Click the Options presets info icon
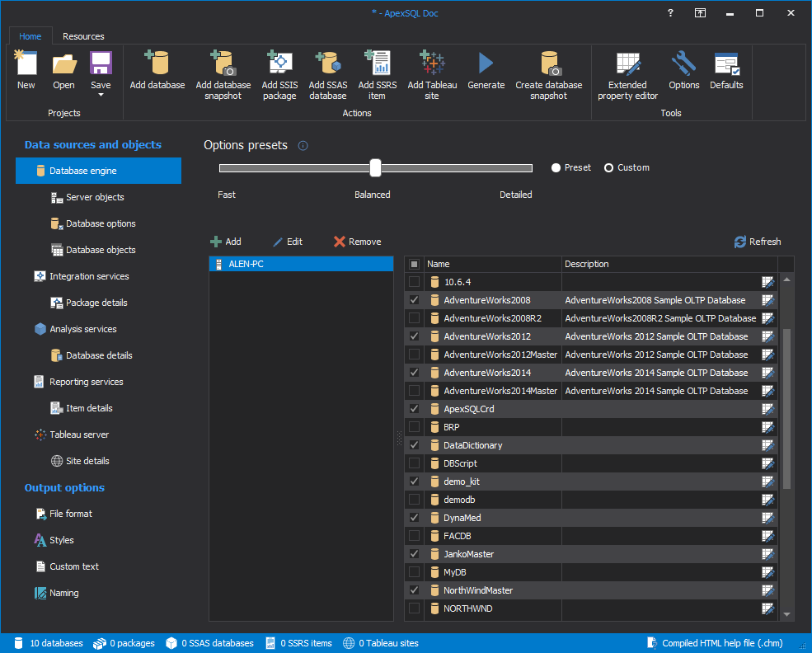812x653 pixels. 303,145
